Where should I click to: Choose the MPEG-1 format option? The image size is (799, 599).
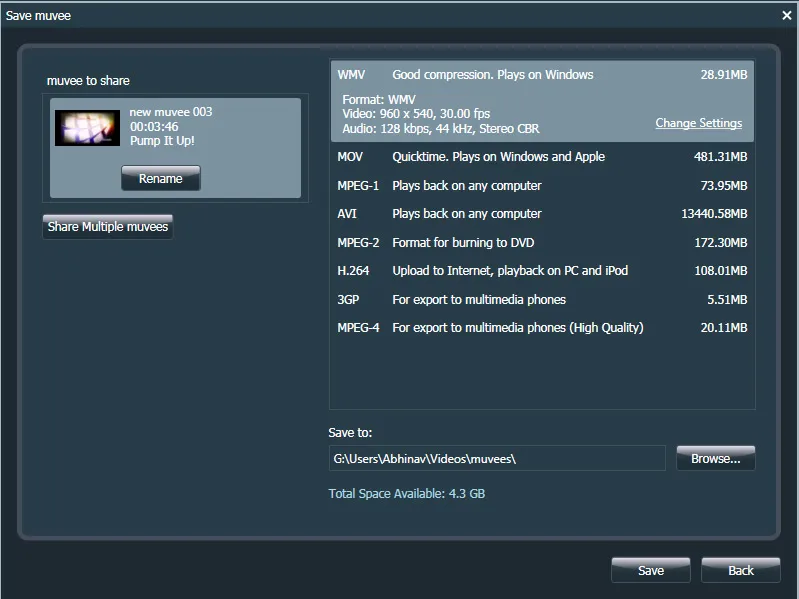pyautogui.click(x=542, y=185)
